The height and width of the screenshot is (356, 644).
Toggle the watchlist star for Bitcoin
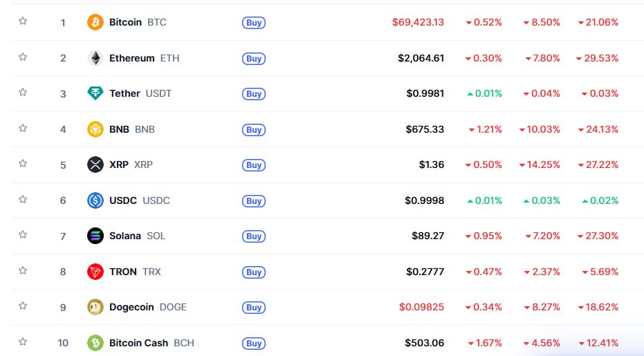pos(23,21)
